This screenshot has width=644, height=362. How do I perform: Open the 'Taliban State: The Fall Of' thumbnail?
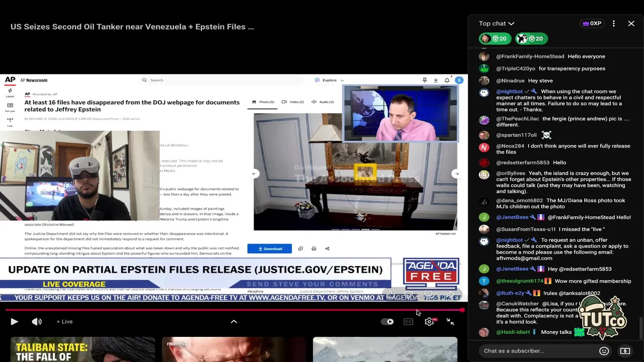point(83,349)
